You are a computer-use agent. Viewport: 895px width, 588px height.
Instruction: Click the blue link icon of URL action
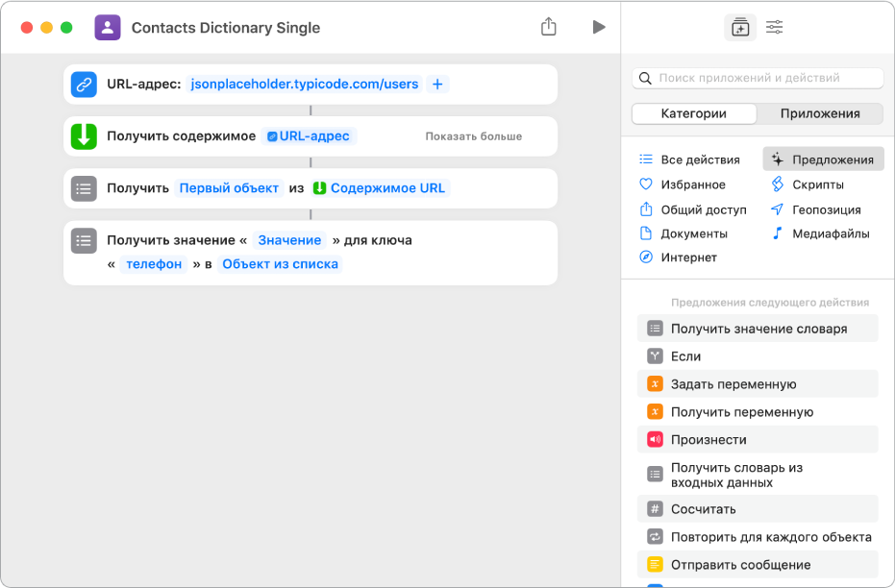tap(84, 85)
